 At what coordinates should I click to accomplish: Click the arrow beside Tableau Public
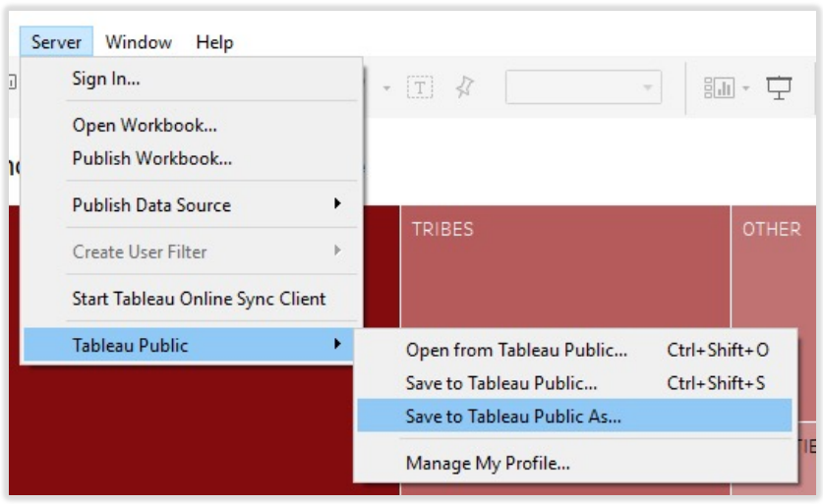337,344
